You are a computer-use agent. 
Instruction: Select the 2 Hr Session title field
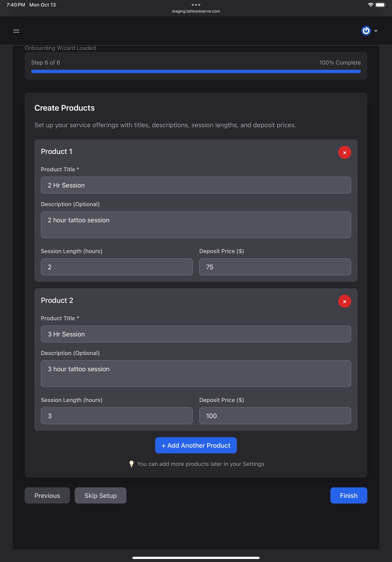[x=196, y=185]
